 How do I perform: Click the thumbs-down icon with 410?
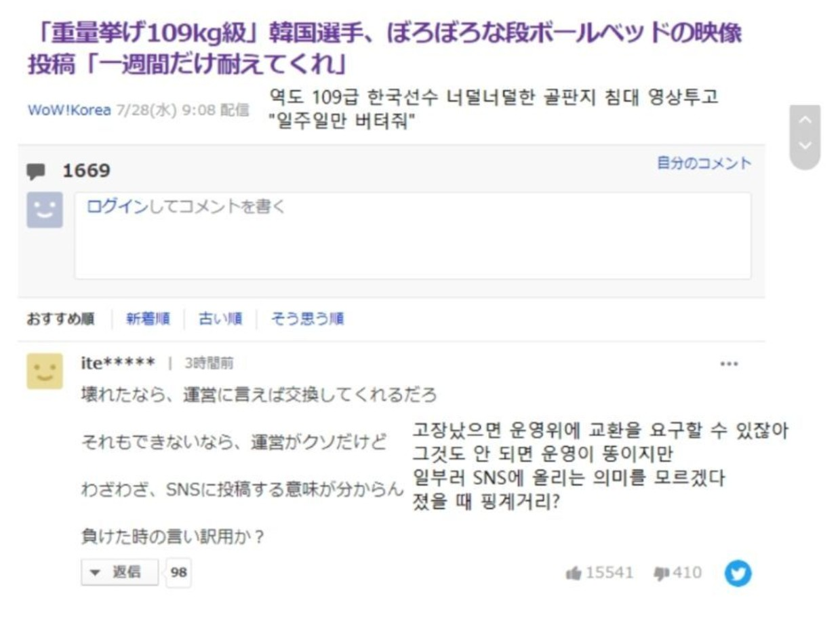(x=660, y=574)
